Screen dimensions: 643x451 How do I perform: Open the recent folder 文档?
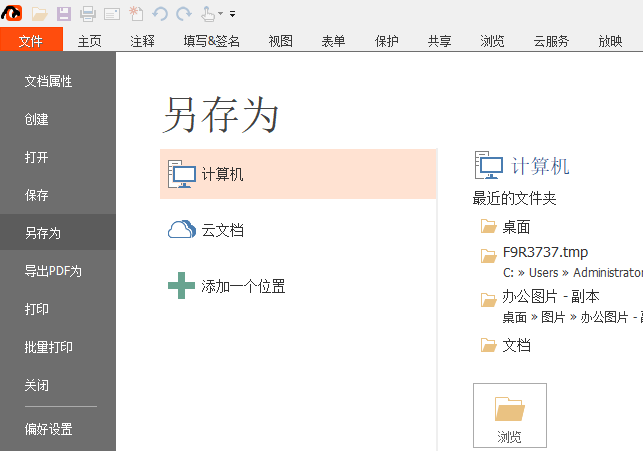[x=516, y=345]
